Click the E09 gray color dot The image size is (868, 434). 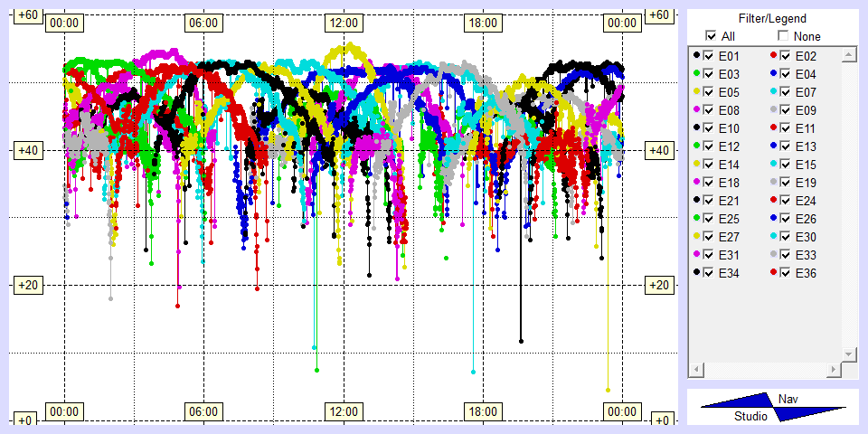click(x=773, y=110)
